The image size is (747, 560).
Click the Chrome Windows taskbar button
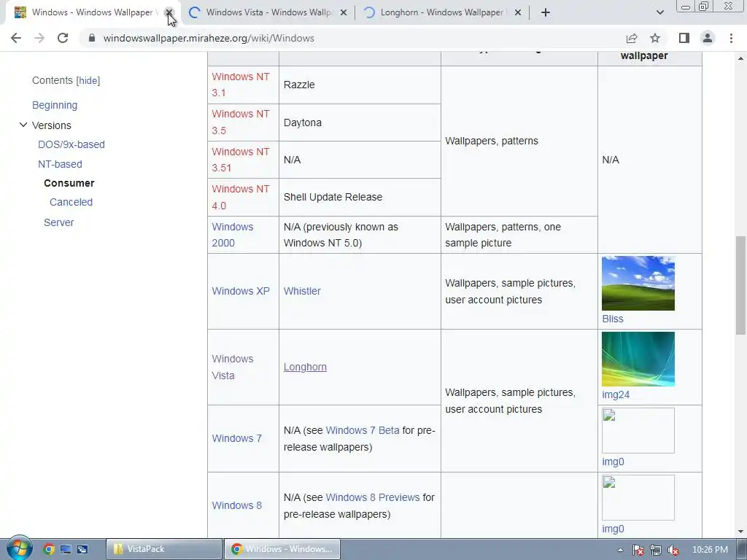click(x=282, y=549)
